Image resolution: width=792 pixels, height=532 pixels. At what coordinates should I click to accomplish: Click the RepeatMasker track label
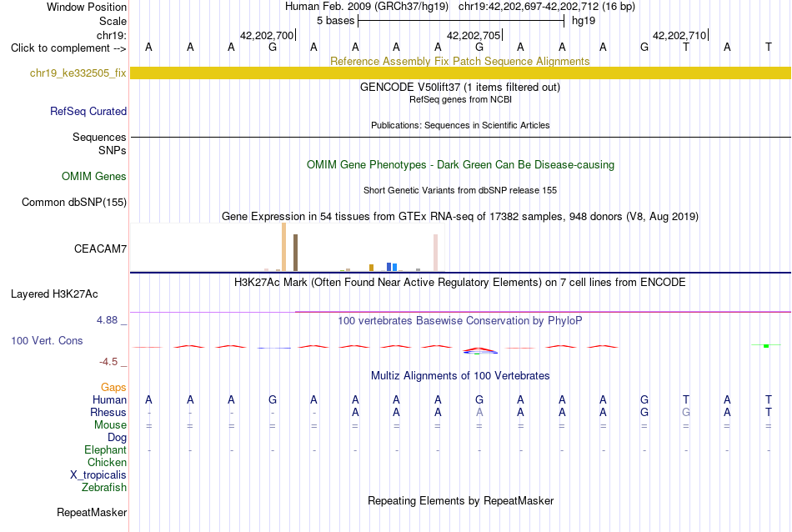[x=92, y=512]
